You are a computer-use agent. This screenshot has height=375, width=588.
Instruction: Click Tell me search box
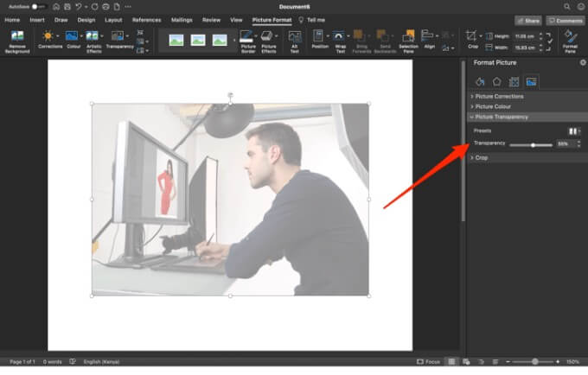click(x=312, y=20)
